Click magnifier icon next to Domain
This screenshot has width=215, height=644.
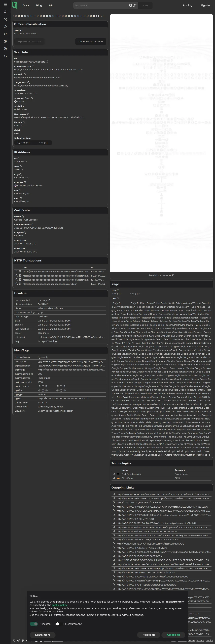click(x=25, y=75)
